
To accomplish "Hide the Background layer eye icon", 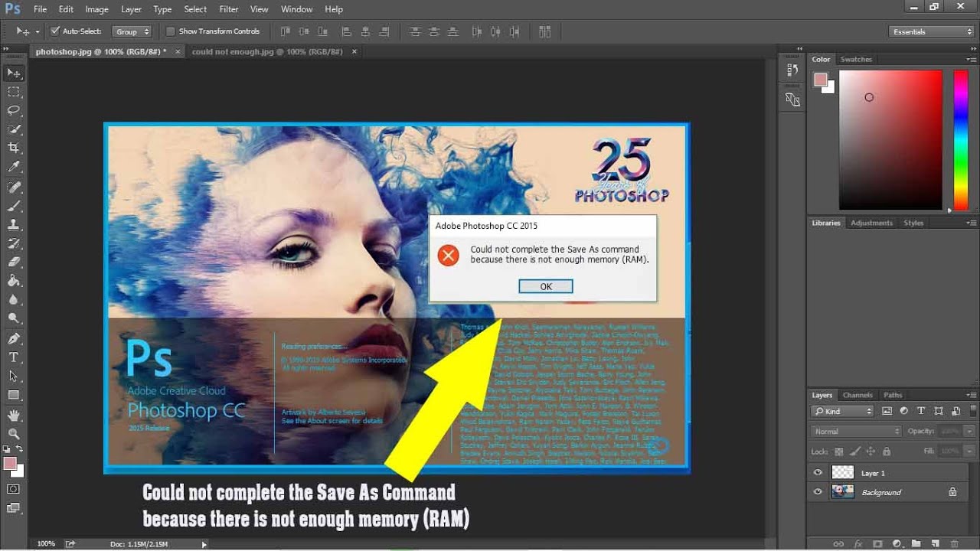I will 818,492.
